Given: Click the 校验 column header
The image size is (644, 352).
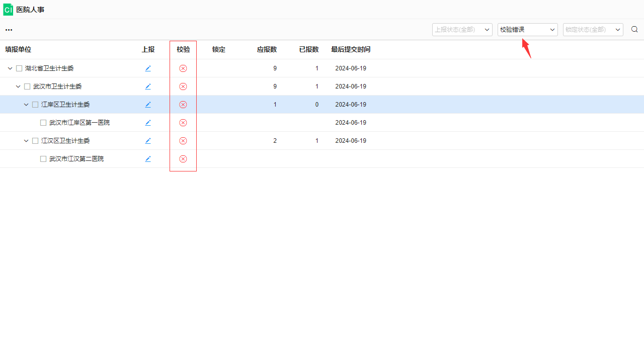Looking at the screenshot, I should [183, 49].
